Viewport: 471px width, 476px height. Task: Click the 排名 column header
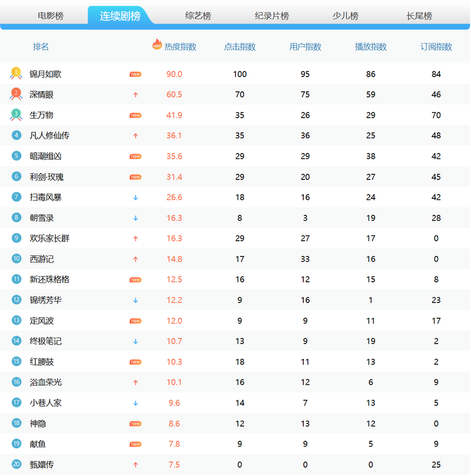[x=41, y=46]
